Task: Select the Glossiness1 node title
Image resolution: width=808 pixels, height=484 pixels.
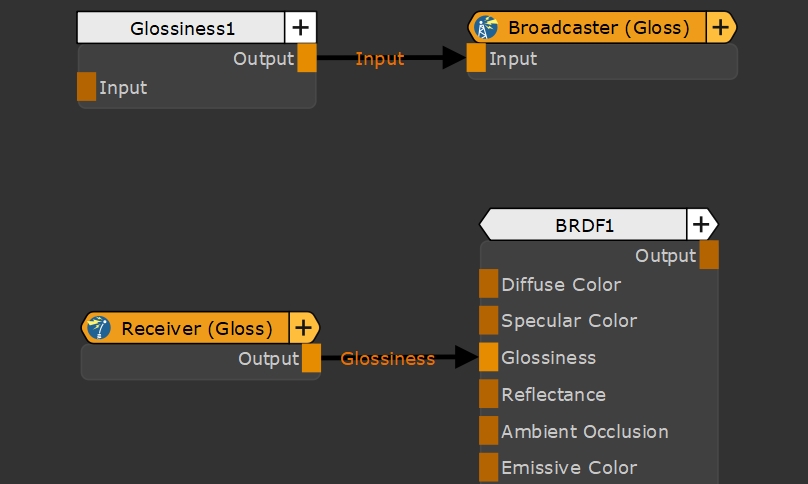Action: point(182,28)
